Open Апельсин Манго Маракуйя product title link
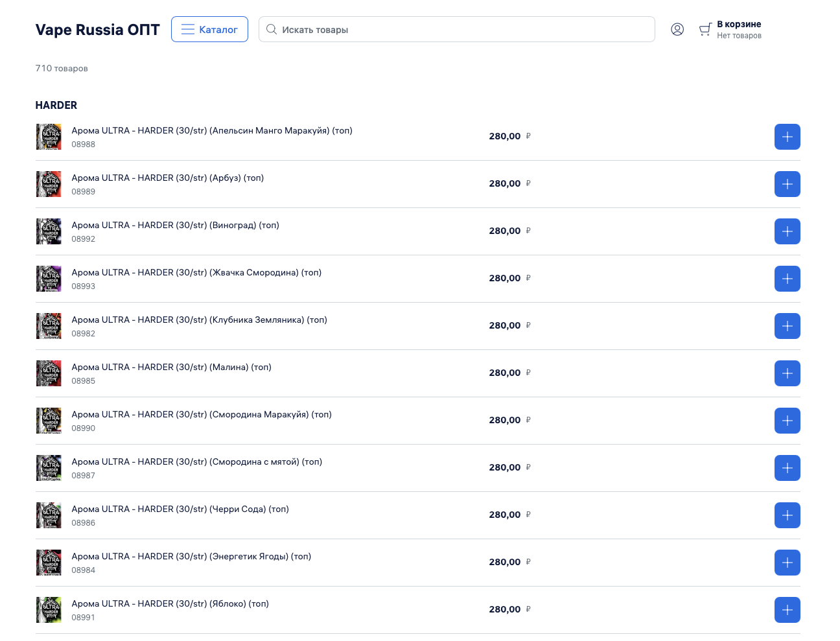840x641 pixels. pos(212,131)
